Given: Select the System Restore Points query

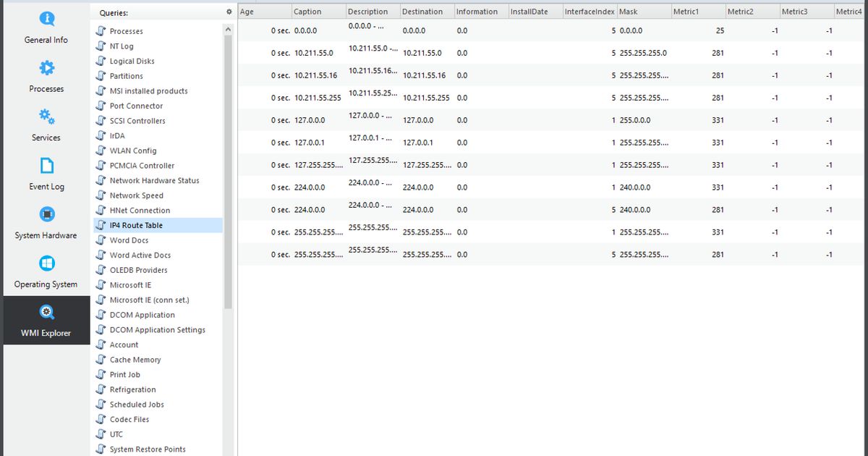Looking at the screenshot, I should (x=146, y=449).
